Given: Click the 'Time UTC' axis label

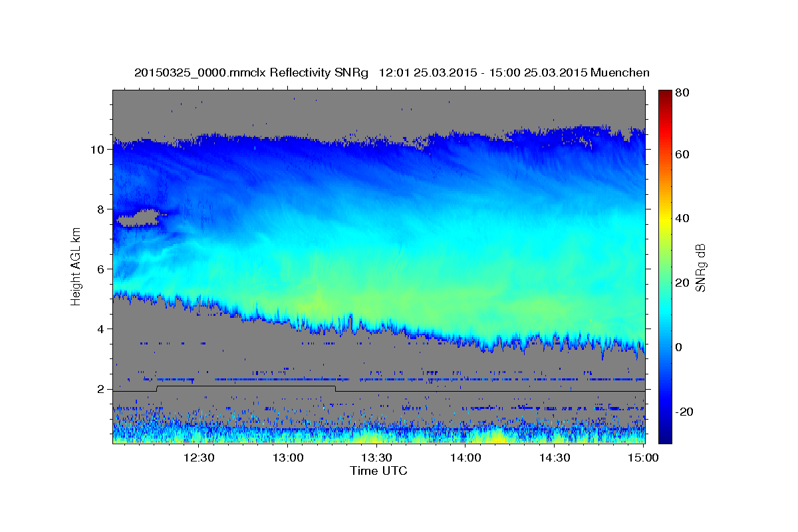Looking at the screenshot, I should [x=379, y=471].
